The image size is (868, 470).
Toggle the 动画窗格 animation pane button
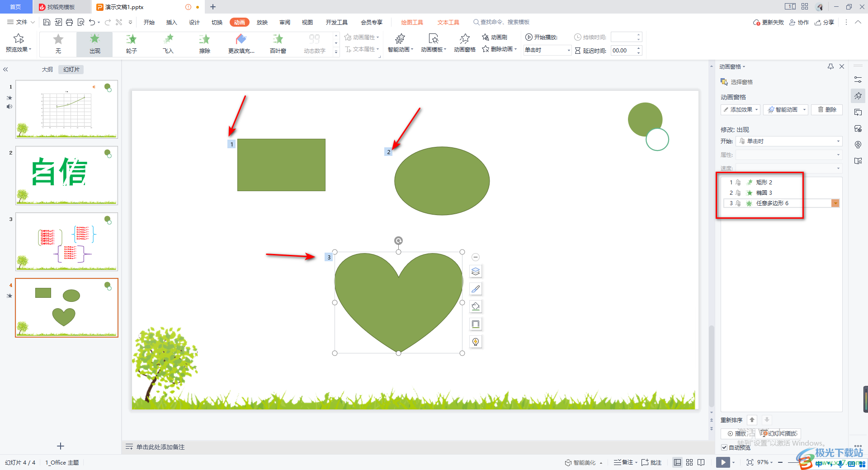[x=465, y=43]
